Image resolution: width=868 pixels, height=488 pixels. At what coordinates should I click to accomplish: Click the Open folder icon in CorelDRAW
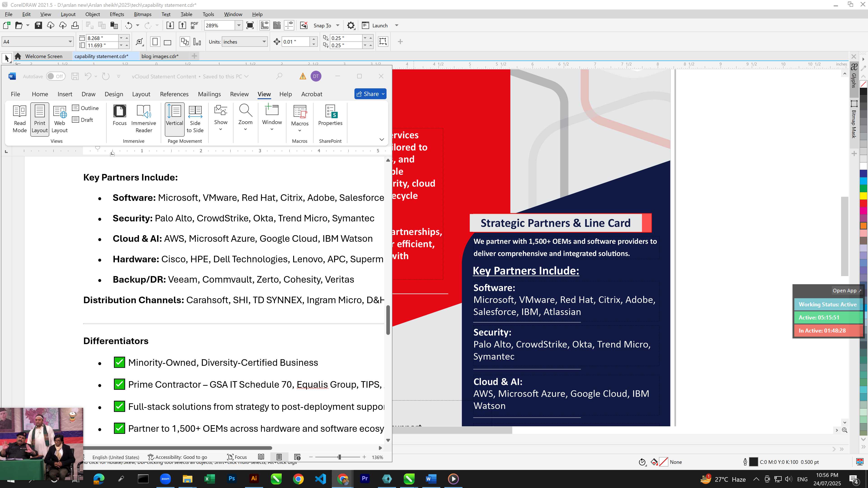coord(19,25)
